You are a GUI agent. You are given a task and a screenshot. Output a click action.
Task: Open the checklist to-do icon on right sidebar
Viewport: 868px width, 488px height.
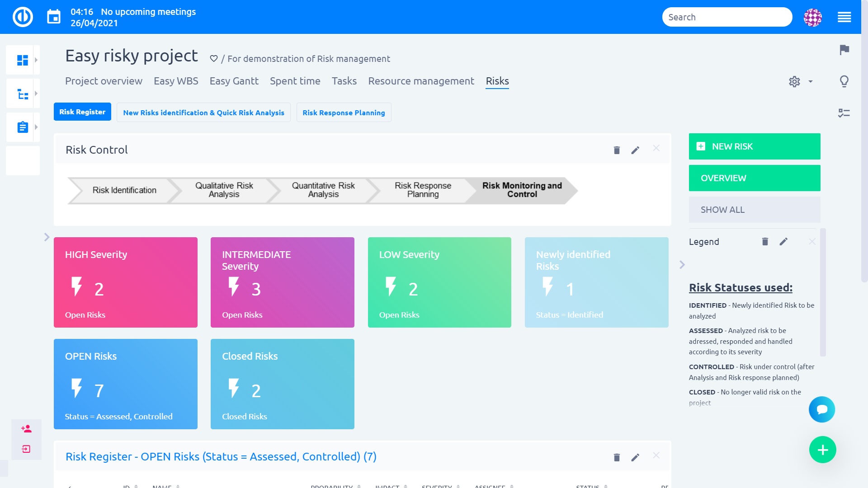coord(844,113)
